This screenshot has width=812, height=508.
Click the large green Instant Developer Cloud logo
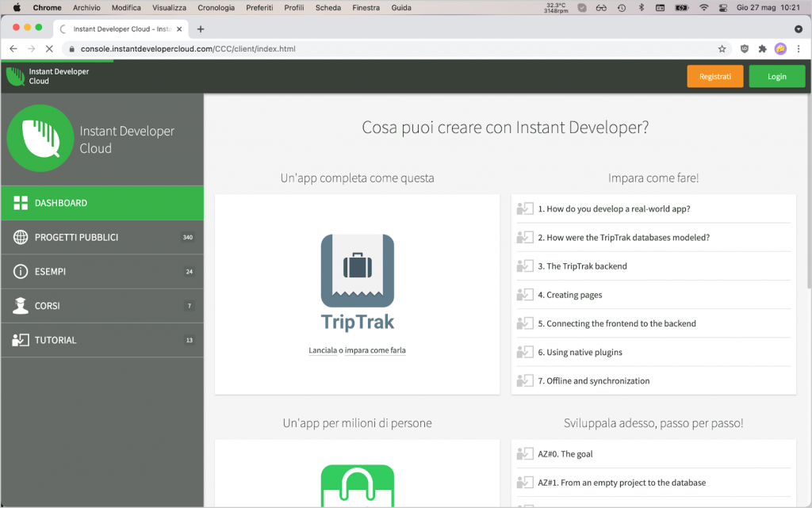point(40,138)
